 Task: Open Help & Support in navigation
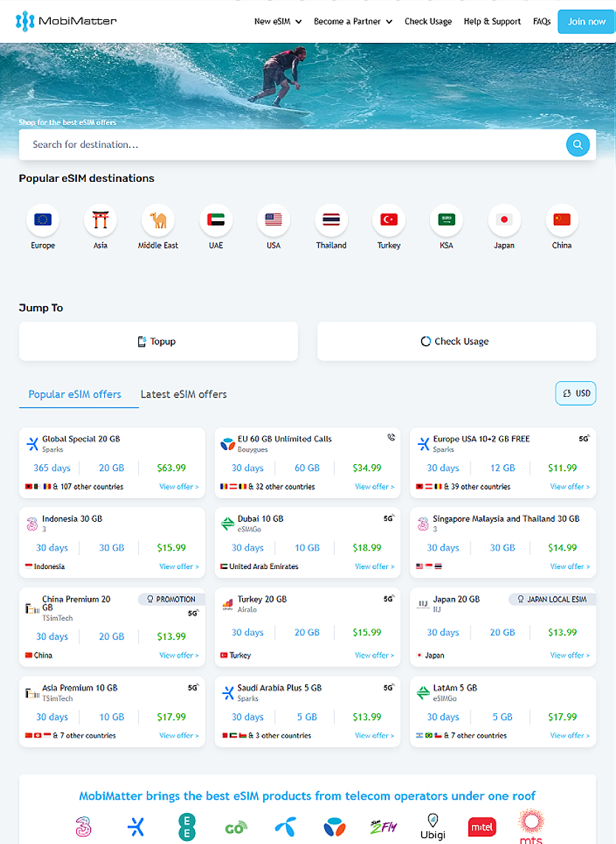tap(492, 21)
